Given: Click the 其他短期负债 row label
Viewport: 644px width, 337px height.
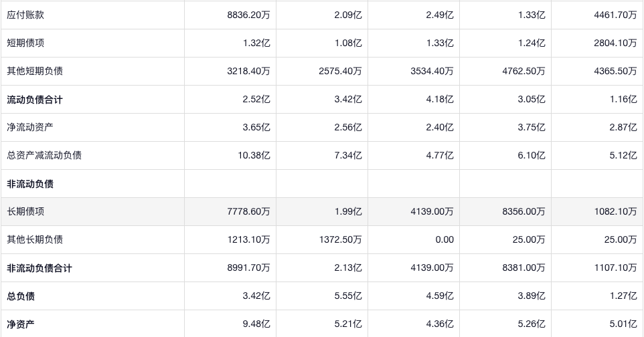Looking at the screenshot, I should tap(35, 71).
